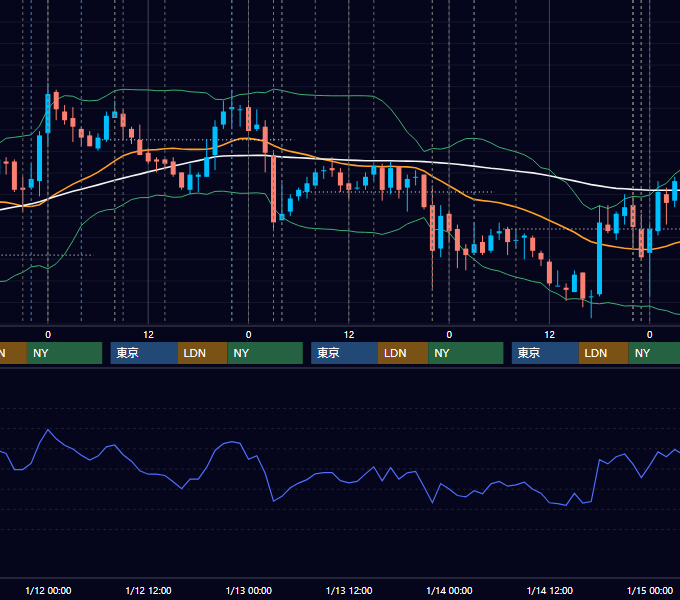
Task: Select the NY session block spanning 1/12 00:00
Action: click(x=64, y=353)
